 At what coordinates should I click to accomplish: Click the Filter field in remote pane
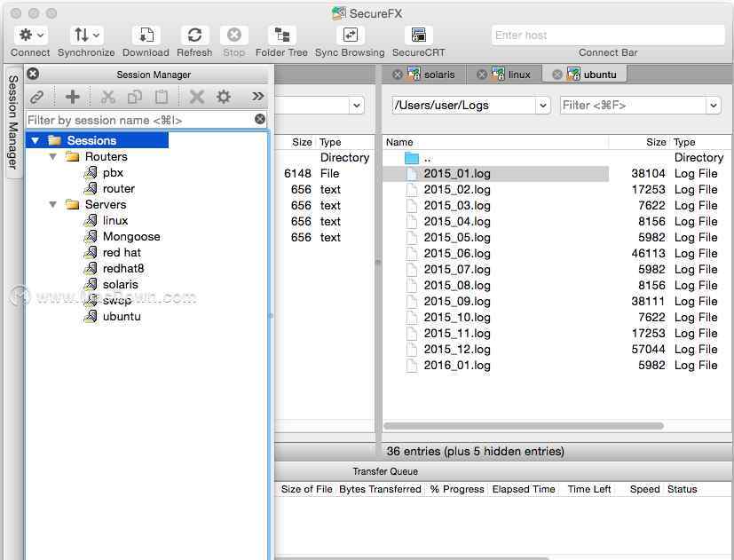[x=633, y=106]
